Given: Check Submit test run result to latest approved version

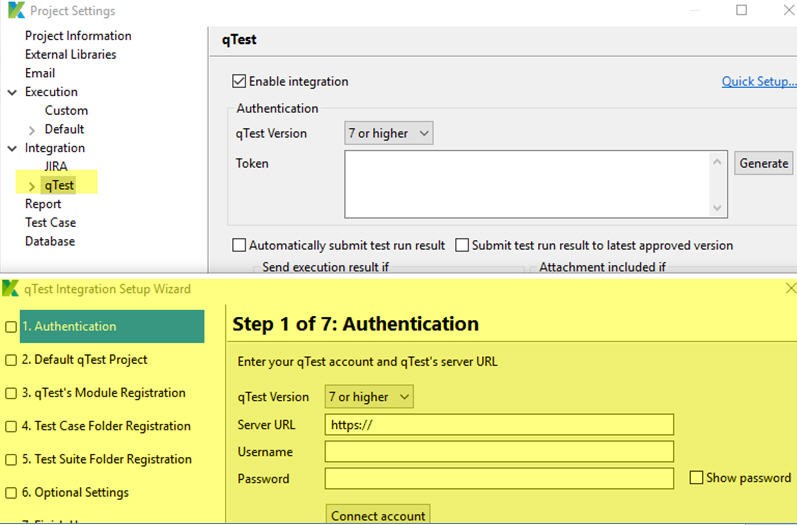Looking at the screenshot, I should coord(462,245).
